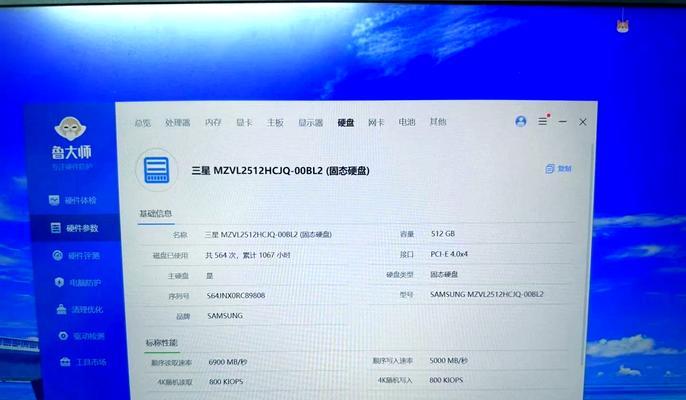Select the 硬盘 tab
The width and height of the screenshot is (686, 400).
point(346,123)
